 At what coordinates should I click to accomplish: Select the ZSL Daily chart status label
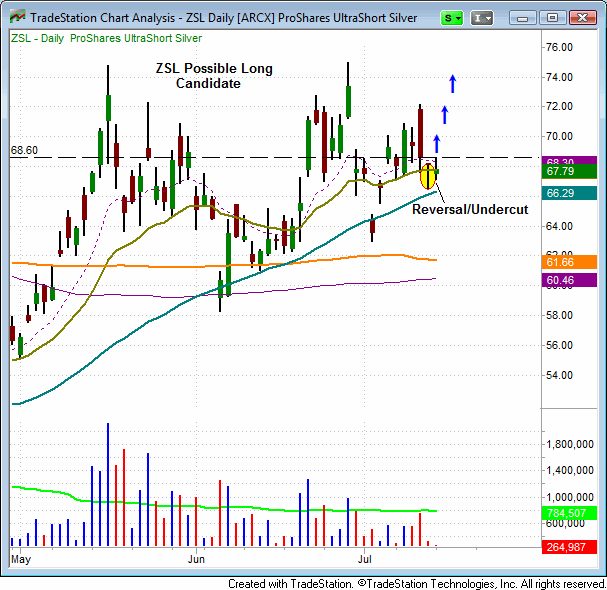click(107, 38)
